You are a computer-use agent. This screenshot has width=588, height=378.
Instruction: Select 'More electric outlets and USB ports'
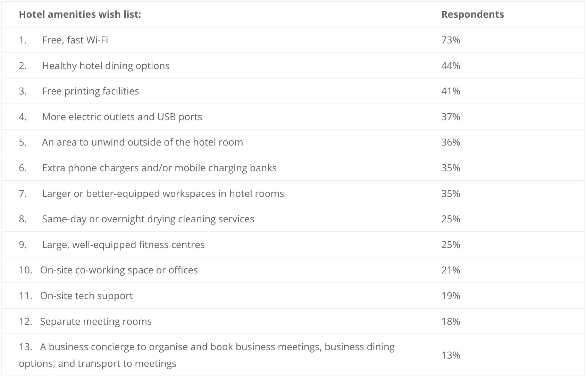[122, 117]
